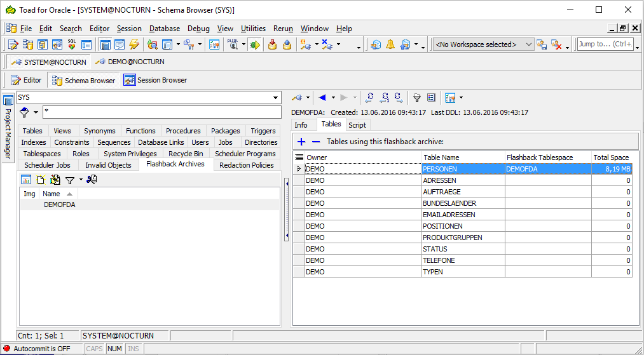Screen dimensions: 644x355
Task: Click the delete workspace red X icon
Action: point(556,44)
